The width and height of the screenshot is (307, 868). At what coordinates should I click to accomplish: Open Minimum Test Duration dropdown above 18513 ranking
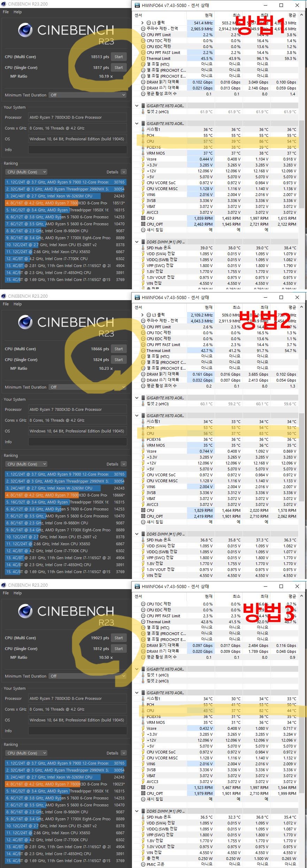coord(87,95)
